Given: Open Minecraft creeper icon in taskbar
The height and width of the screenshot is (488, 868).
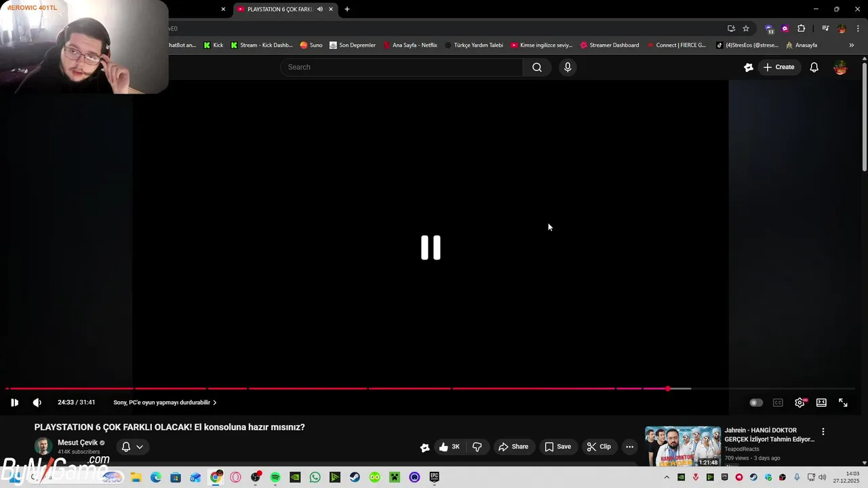Looking at the screenshot, I should point(395,477).
